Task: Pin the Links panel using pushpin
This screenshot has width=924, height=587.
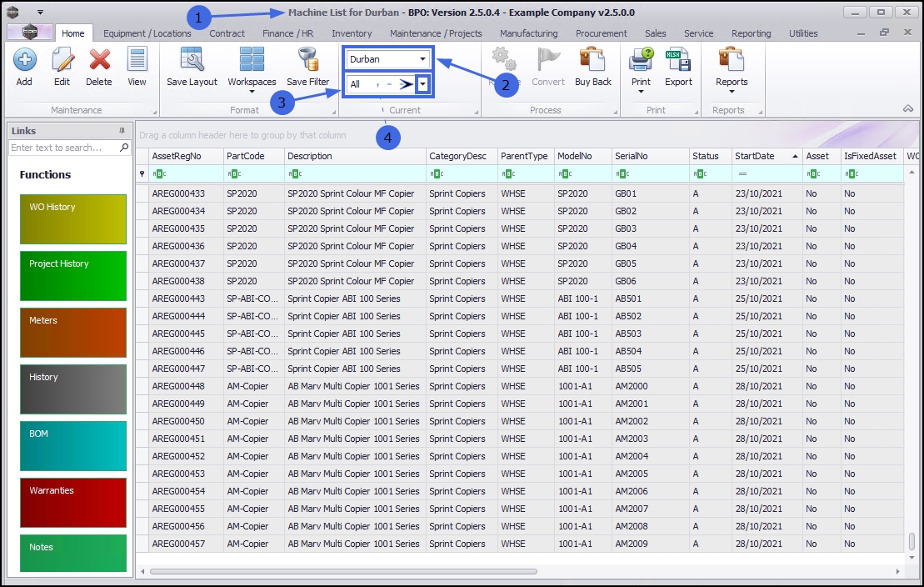Action: [122, 131]
